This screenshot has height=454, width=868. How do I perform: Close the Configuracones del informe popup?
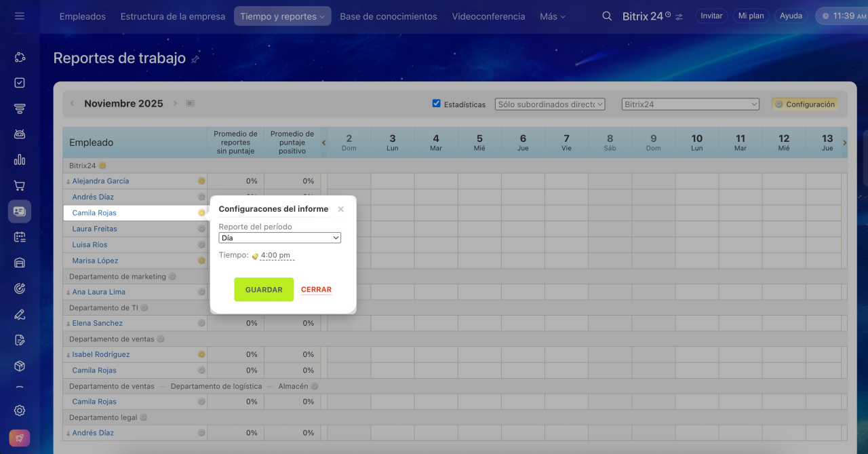coord(341,210)
